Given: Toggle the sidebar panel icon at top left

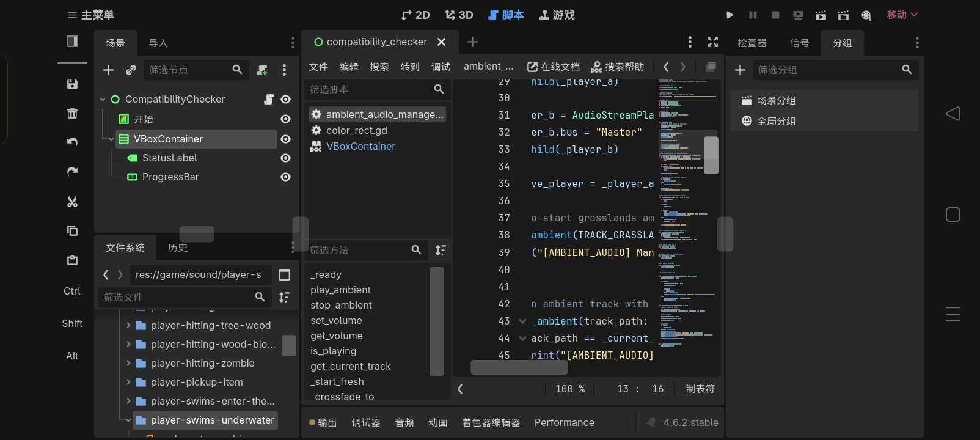Looking at the screenshot, I should tap(72, 41).
